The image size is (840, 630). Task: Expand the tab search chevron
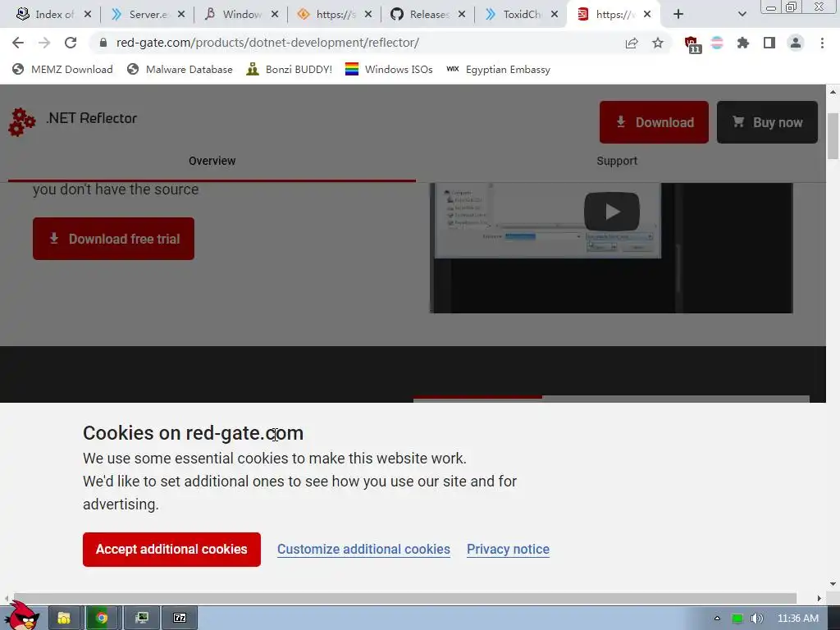tap(742, 15)
